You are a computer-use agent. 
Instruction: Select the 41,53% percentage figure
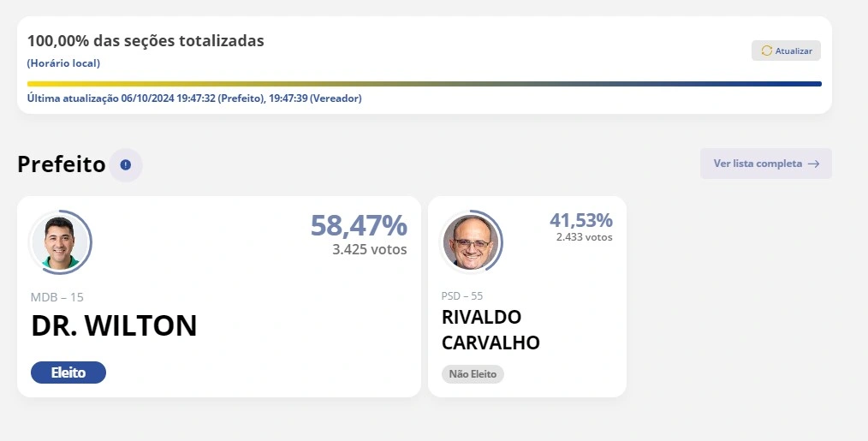[580, 220]
